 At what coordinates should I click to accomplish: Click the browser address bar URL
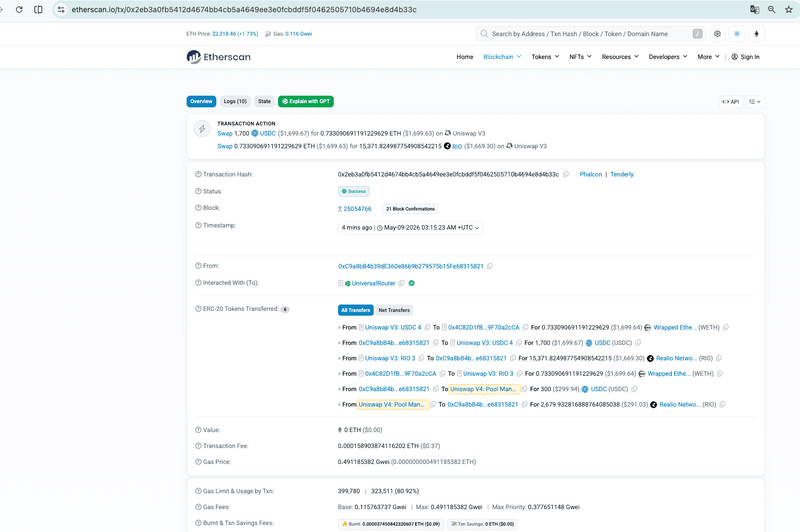pyautogui.click(x=244, y=10)
